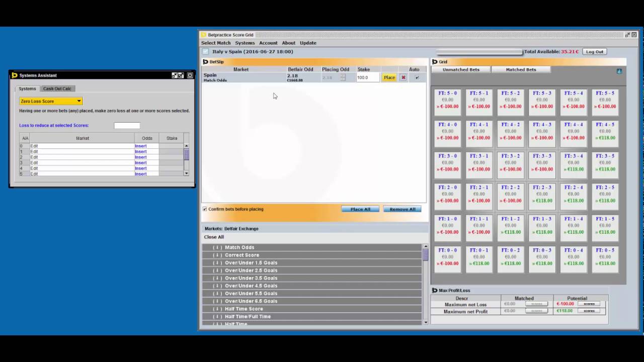Click the Remove All button
The width and height of the screenshot is (644, 362).
point(403,209)
